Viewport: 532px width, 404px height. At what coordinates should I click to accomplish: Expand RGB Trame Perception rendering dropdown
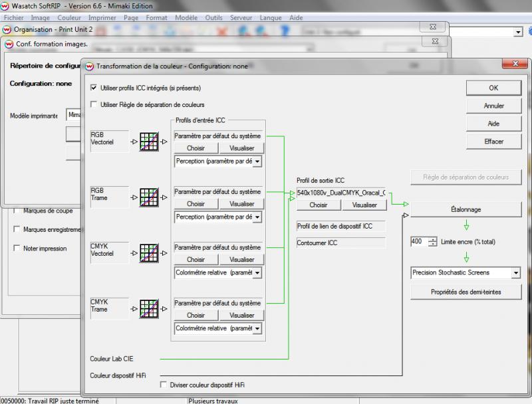pos(257,217)
